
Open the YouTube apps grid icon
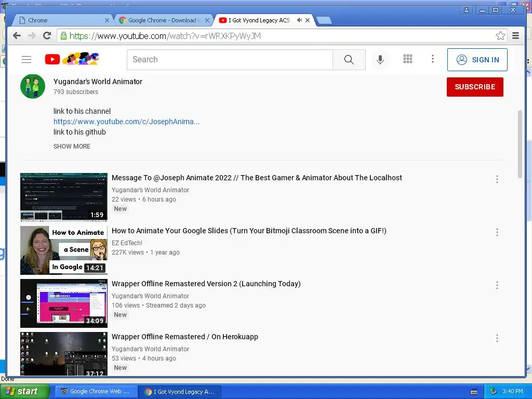tap(407, 59)
